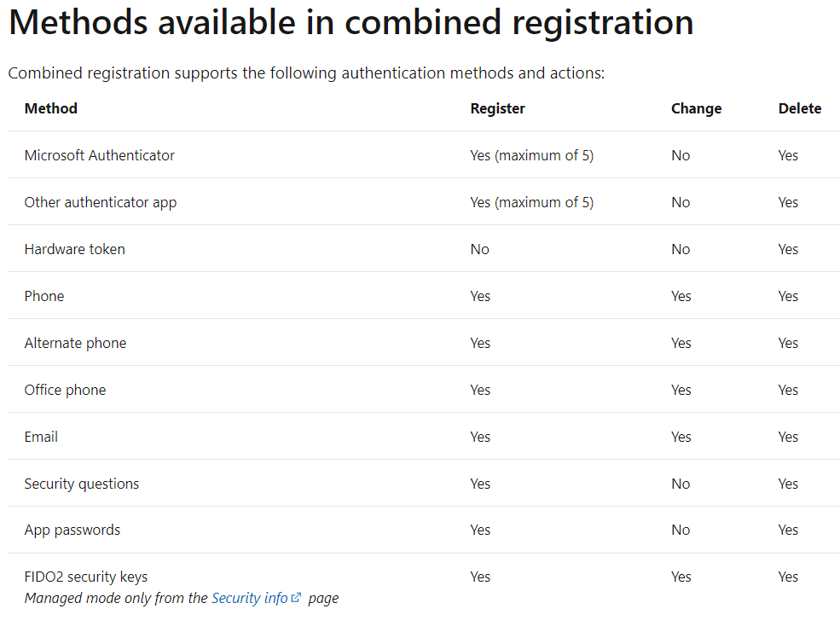The image size is (840, 632).
Task: Select the Other authenticator app row label
Action: 100,202
